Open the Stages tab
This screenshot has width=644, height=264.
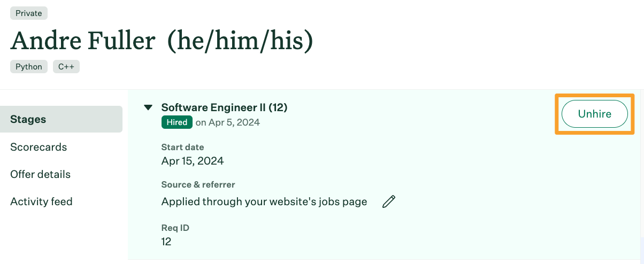tap(61, 119)
